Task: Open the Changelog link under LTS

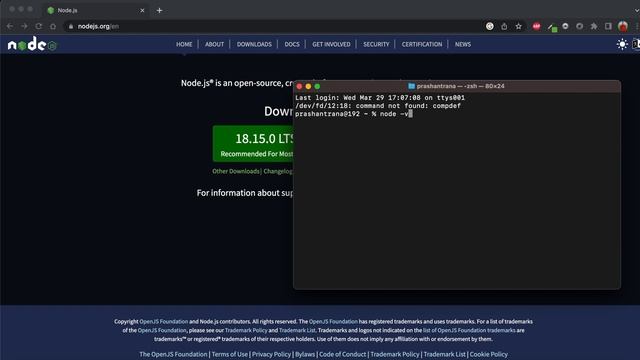Action: pos(278,171)
